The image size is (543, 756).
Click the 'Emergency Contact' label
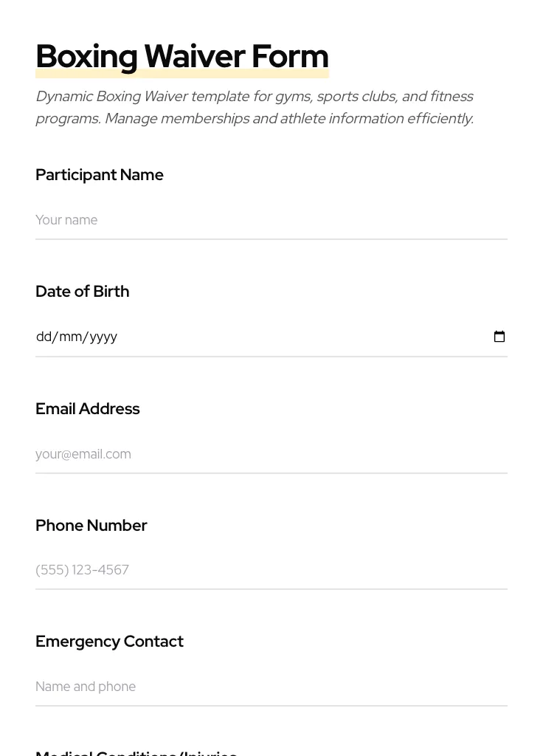[109, 642]
